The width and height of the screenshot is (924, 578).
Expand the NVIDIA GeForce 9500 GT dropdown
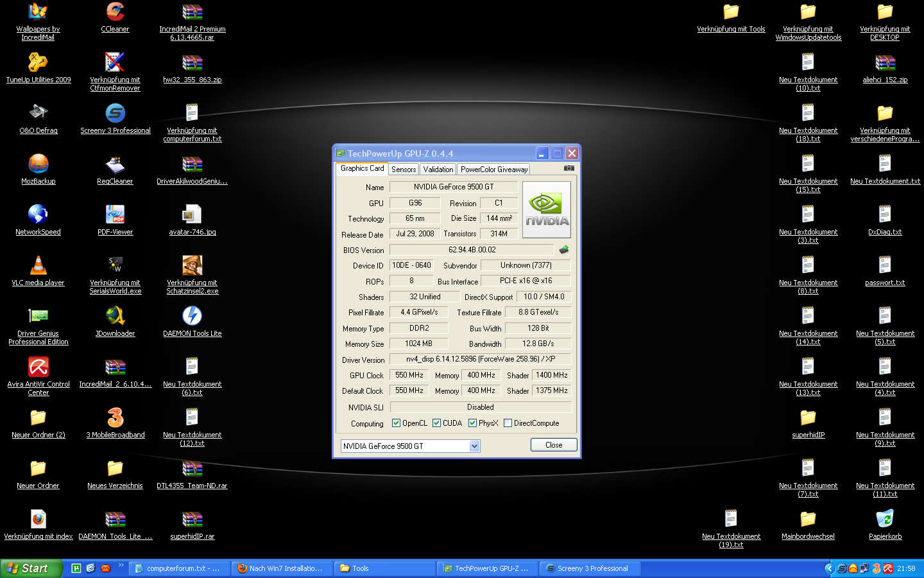tap(475, 446)
